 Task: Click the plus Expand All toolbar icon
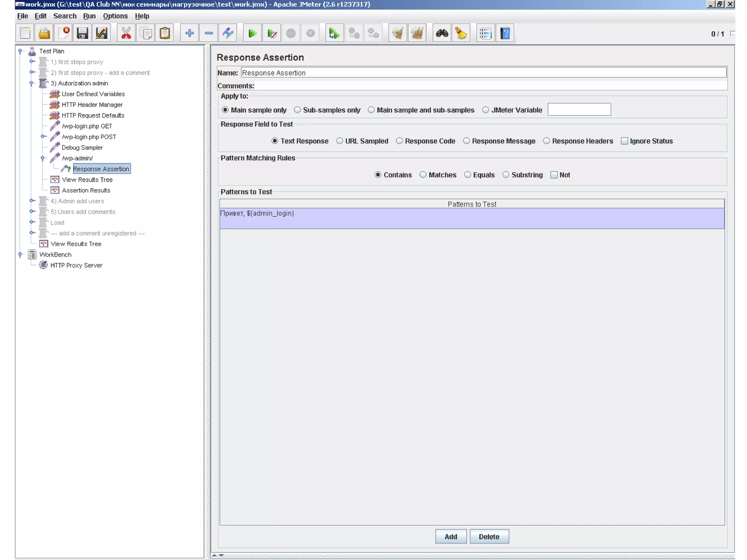(x=189, y=34)
